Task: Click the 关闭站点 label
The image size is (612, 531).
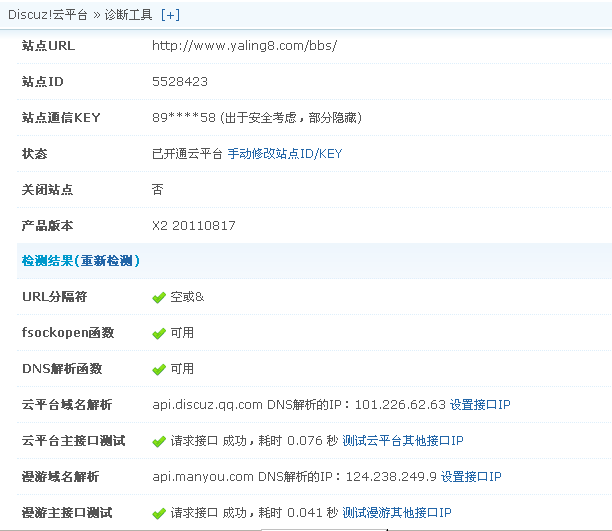Action: [48, 190]
